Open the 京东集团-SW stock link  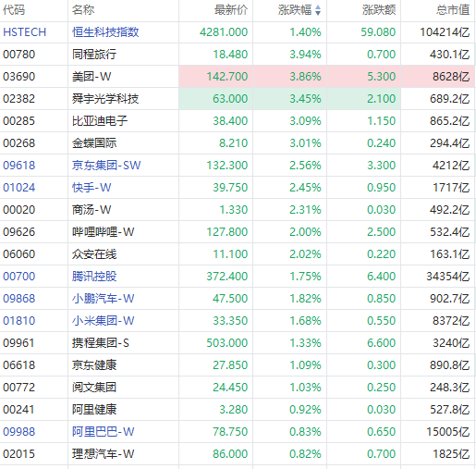click(x=106, y=166)
